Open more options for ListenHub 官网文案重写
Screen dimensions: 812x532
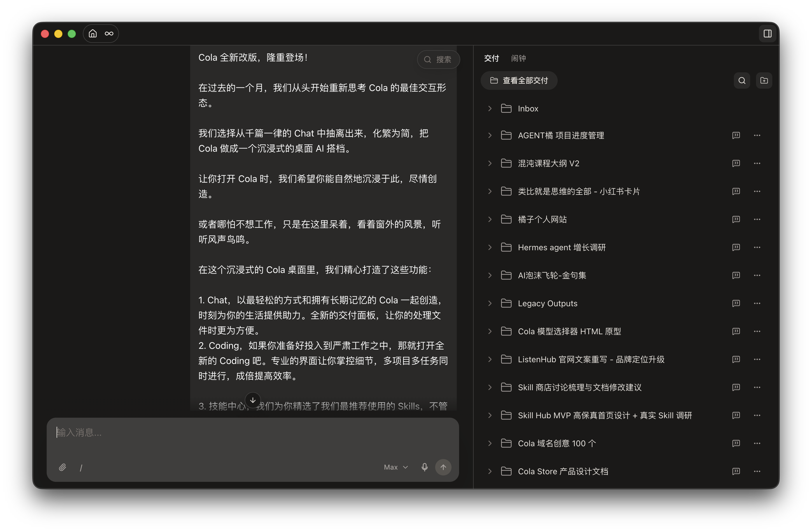click(x=757, y=359)
